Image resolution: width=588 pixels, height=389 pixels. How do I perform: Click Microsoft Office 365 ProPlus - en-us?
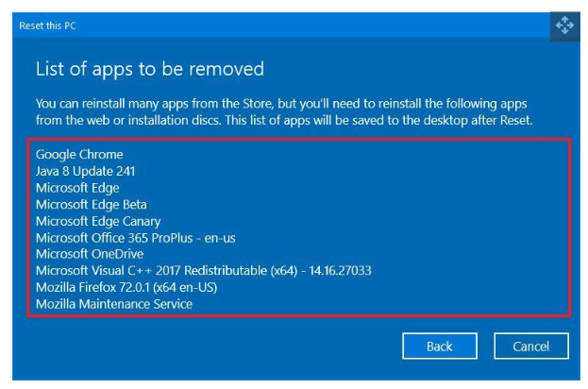coord(134,238)
